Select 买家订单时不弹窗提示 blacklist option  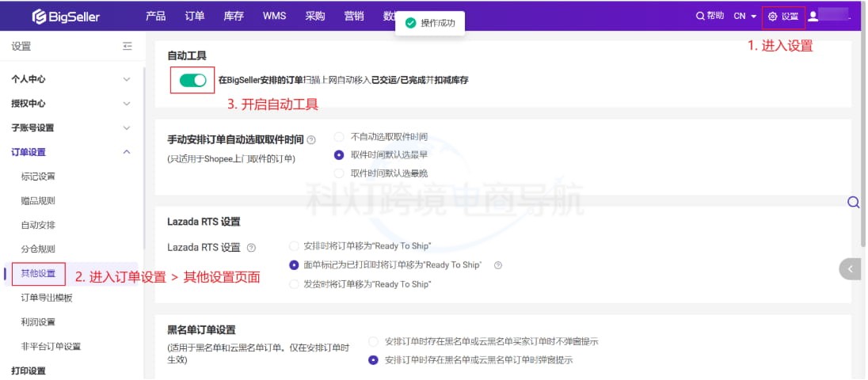[x=374, y=341]
